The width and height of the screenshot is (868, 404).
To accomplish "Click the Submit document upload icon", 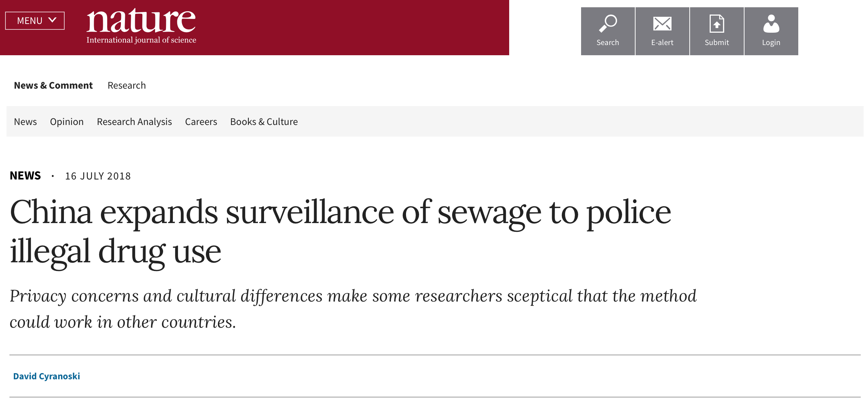I will pyautogui.click(x=717, y=24).
